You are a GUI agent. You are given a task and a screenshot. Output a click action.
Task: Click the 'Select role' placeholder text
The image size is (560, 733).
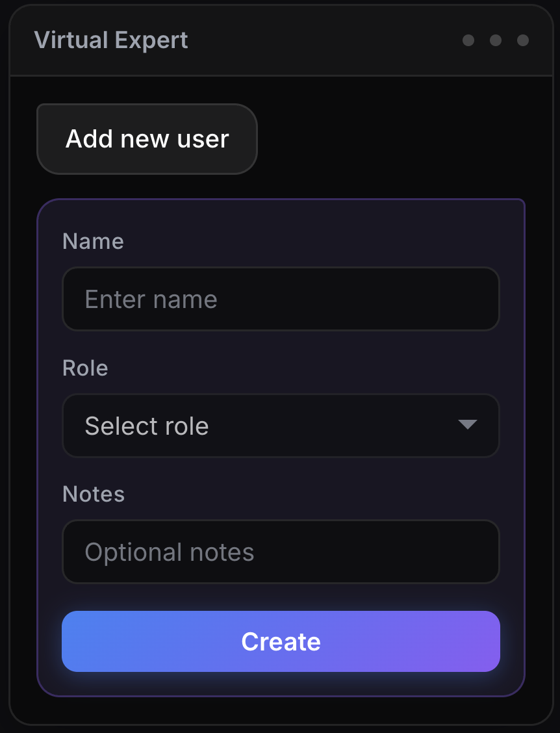click(x=147, y=426)
